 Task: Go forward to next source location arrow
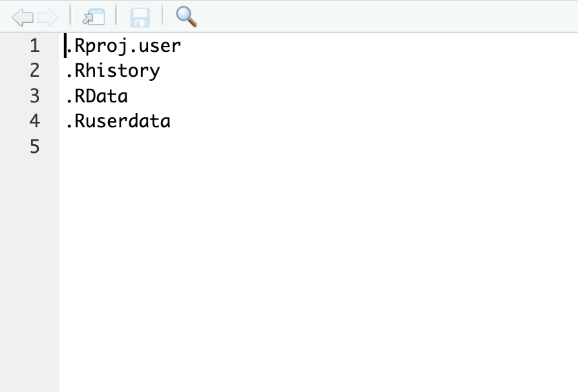(x=48, y=18)
